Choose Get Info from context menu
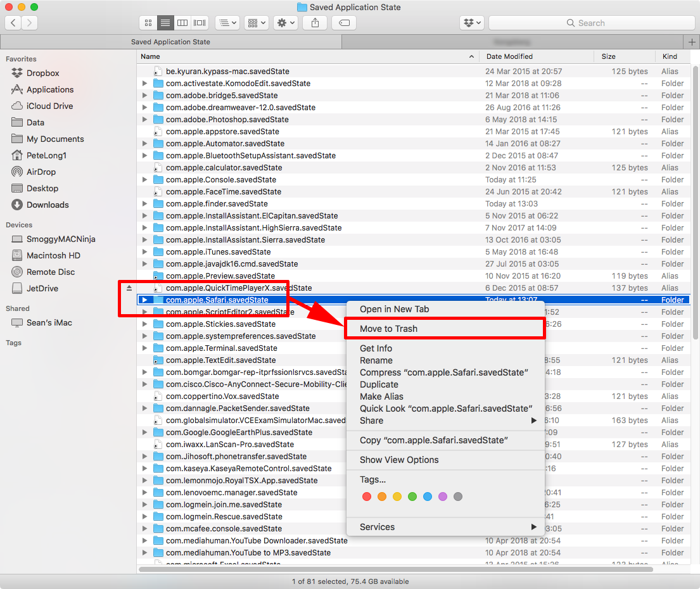 pos(445,348)
